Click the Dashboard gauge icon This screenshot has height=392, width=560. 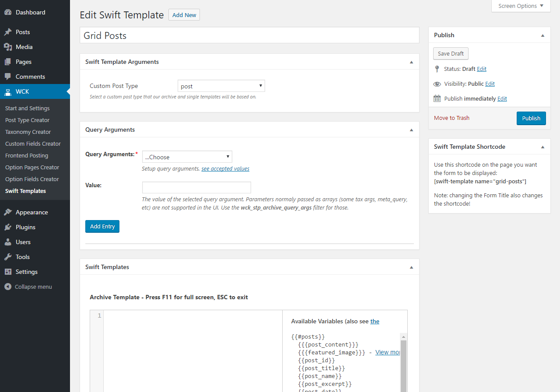8,12
